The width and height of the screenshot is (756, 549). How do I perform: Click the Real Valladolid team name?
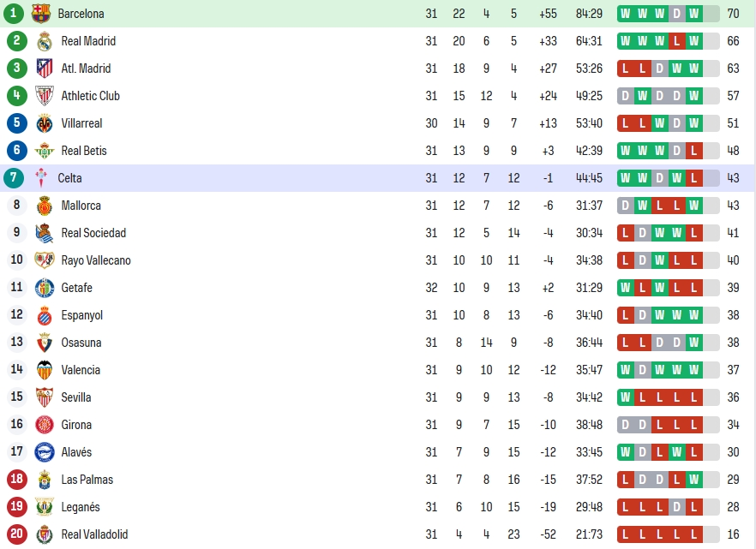pyautogui.click(x=94, y=534)
